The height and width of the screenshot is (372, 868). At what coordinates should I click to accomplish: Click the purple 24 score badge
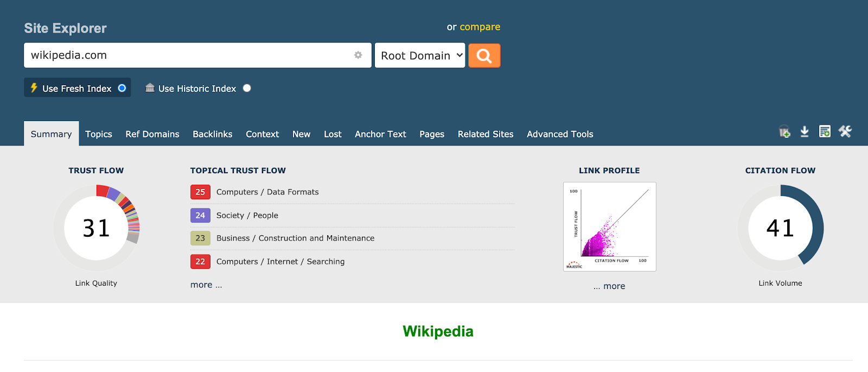pos(200,215)
